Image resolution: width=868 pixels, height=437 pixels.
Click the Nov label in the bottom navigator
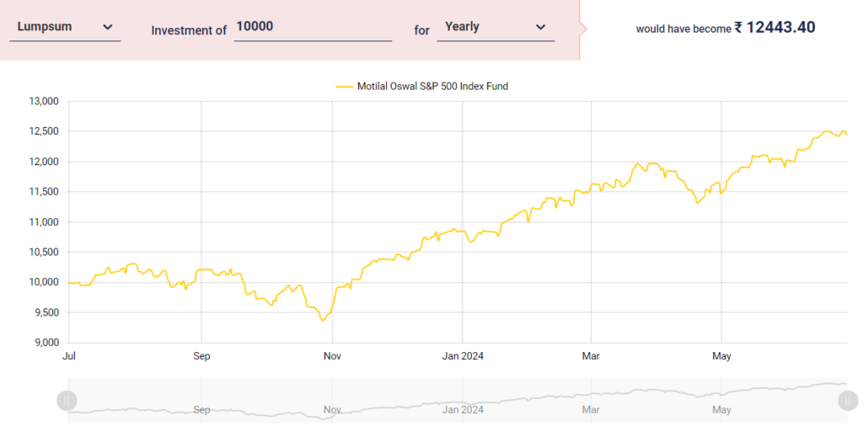[333, 410]
